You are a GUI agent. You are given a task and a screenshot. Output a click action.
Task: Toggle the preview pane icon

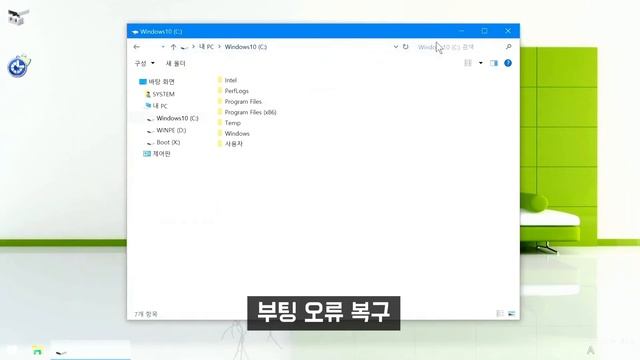[x=494, y=63]
